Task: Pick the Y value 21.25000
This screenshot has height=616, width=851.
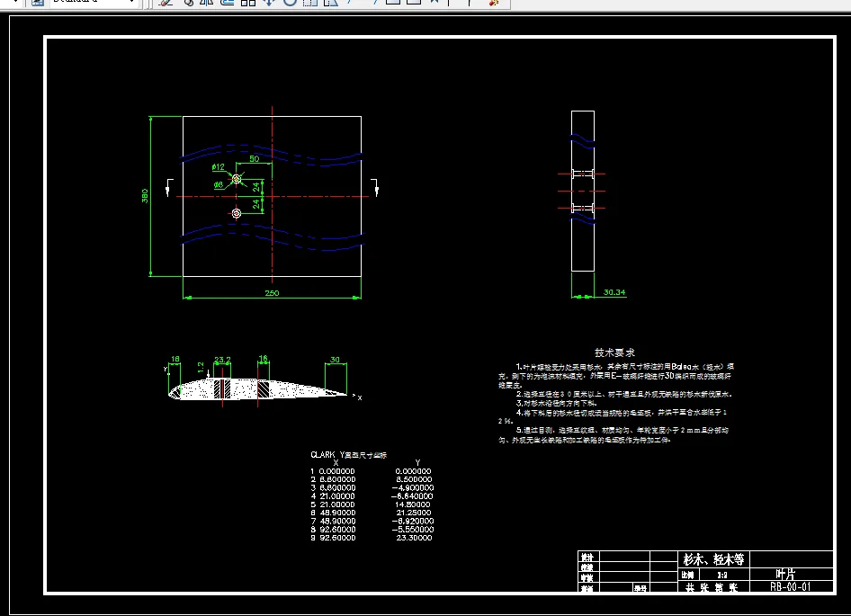Action: 414,513
